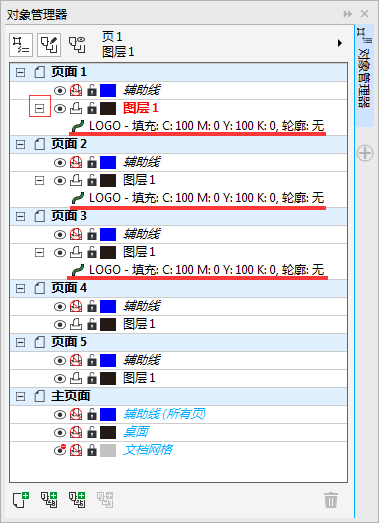Screen dimensions: 379x523
Task: Toggle printer icon of 页面 2 图层 1
Action: 76,180
